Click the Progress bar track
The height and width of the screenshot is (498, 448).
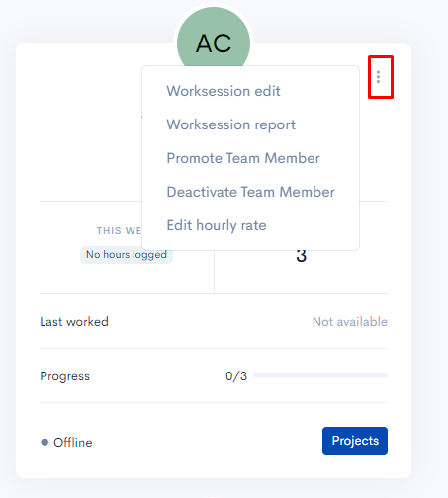coord(320,375)
